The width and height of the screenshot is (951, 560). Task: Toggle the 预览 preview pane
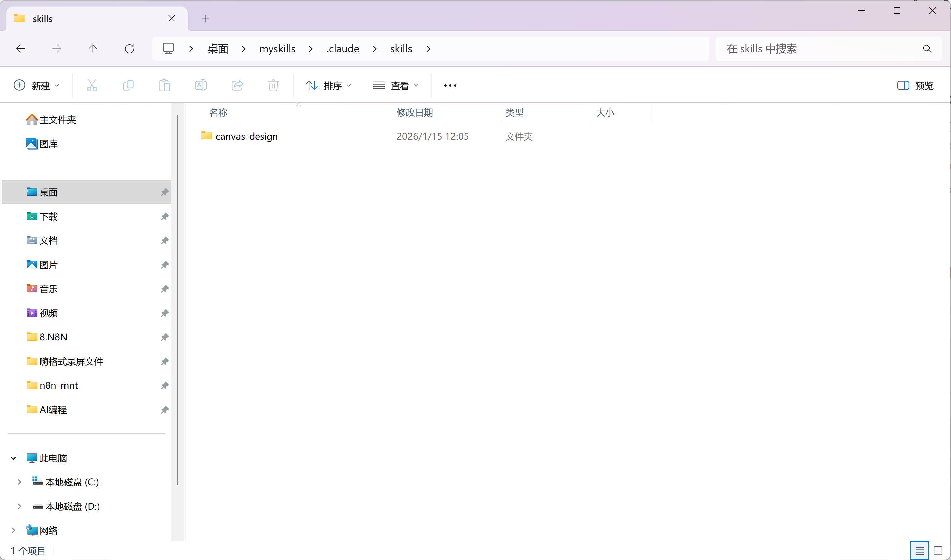pyautogui.click(x=915, y=86)
